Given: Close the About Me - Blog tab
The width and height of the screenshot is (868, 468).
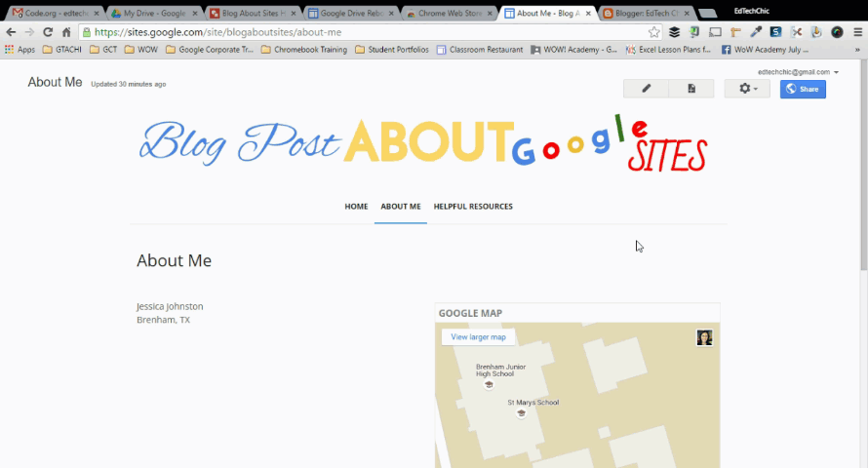Looking at the screenshot, I should click(x=588, y=14).
